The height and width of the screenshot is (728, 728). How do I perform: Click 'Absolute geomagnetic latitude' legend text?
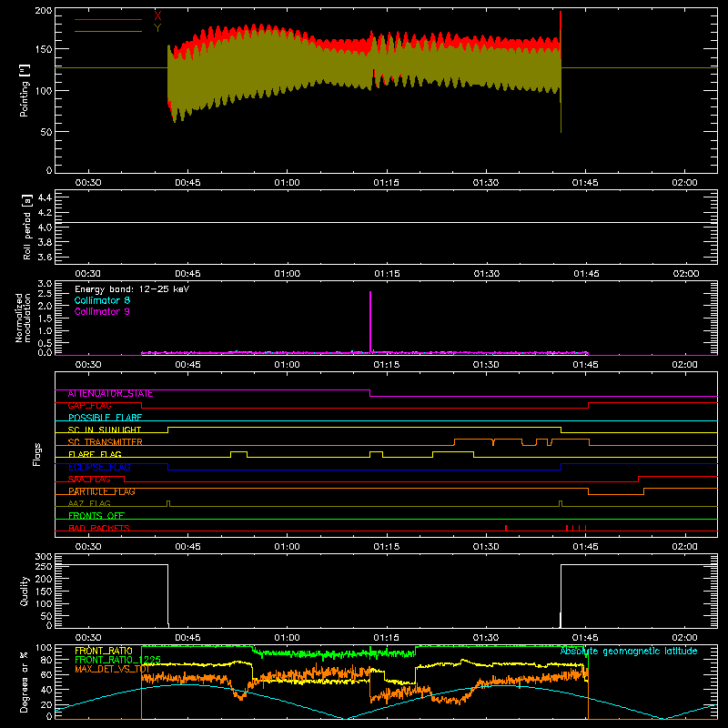tap(629, 651)
